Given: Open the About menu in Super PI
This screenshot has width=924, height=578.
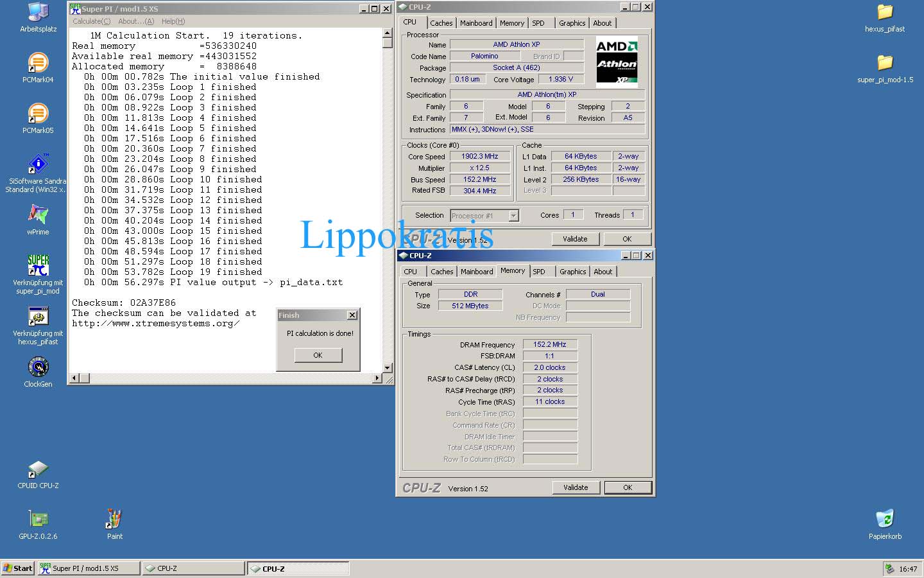Looking at the screenshot, I should pyautogui.click(x=136, y=21).
